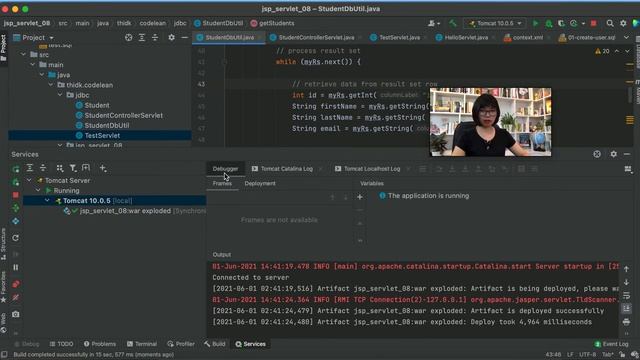Toggle soft-wrap in Output panel

coord(627,296)
